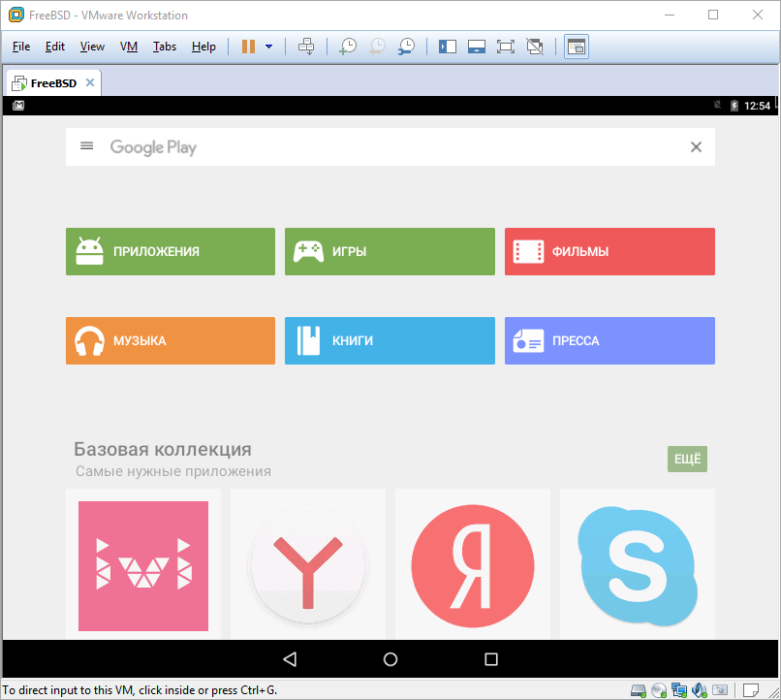Open the КНИГИ category
This screenshot has width=781, height=700.
pyautogui.click(x=390, y=340)
